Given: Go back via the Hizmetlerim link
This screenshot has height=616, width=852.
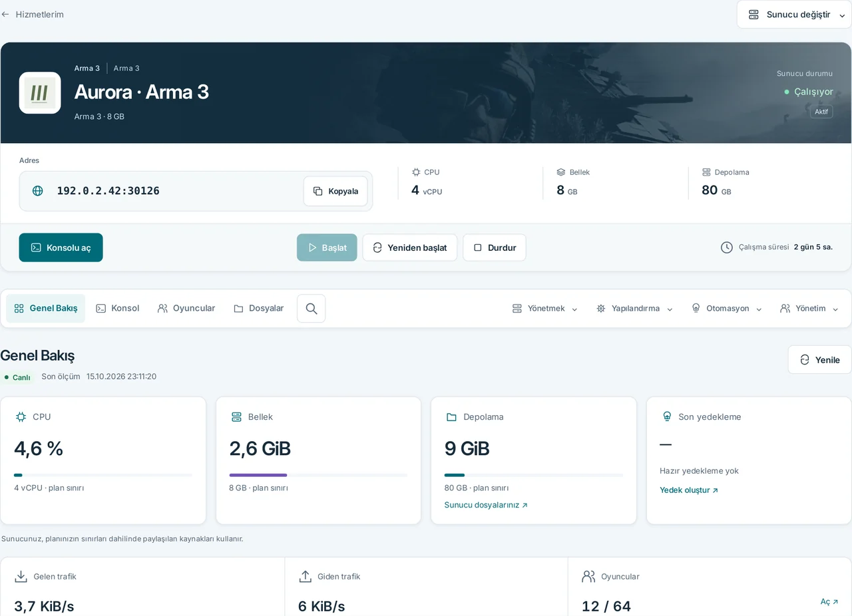Looking at the screenshot, I should click(40, 15).
